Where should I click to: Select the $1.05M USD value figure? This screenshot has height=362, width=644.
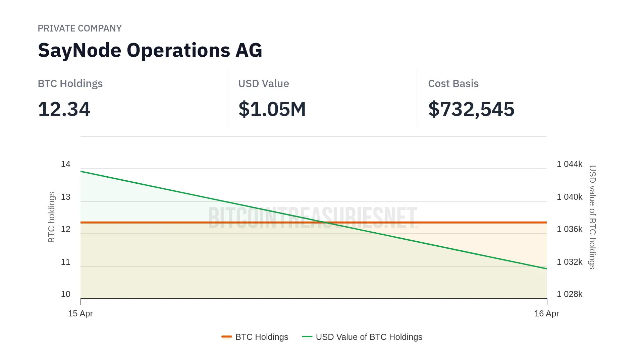272,109
